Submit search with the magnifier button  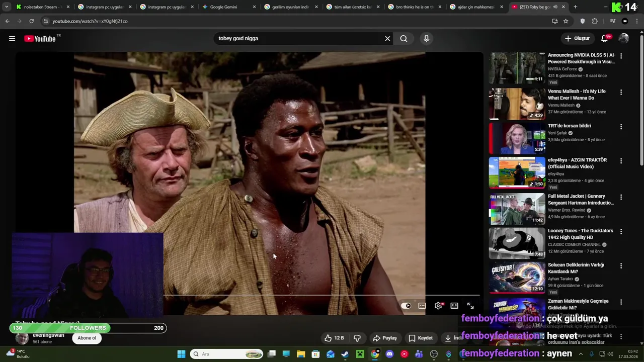tap(404, 39)
